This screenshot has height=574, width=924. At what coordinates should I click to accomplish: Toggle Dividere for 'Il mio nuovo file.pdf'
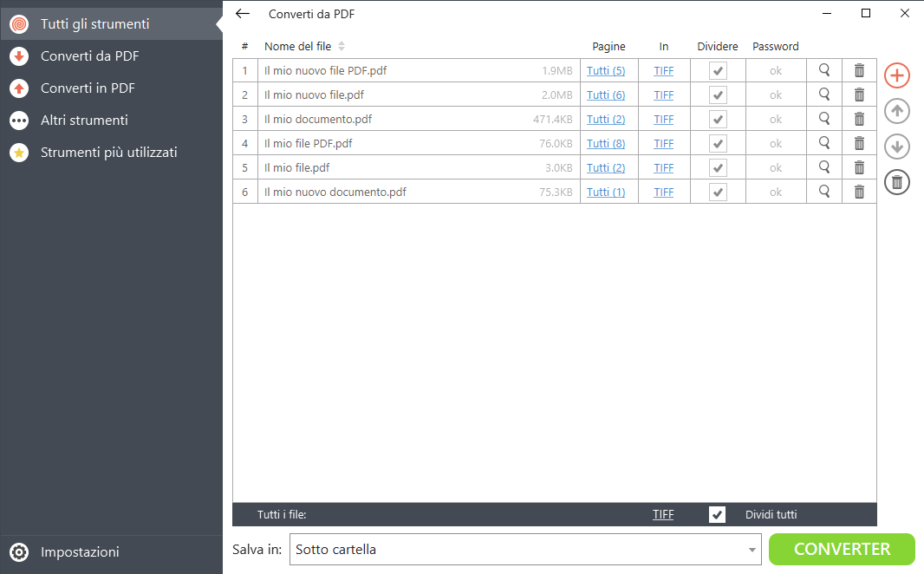pos(718,95)
